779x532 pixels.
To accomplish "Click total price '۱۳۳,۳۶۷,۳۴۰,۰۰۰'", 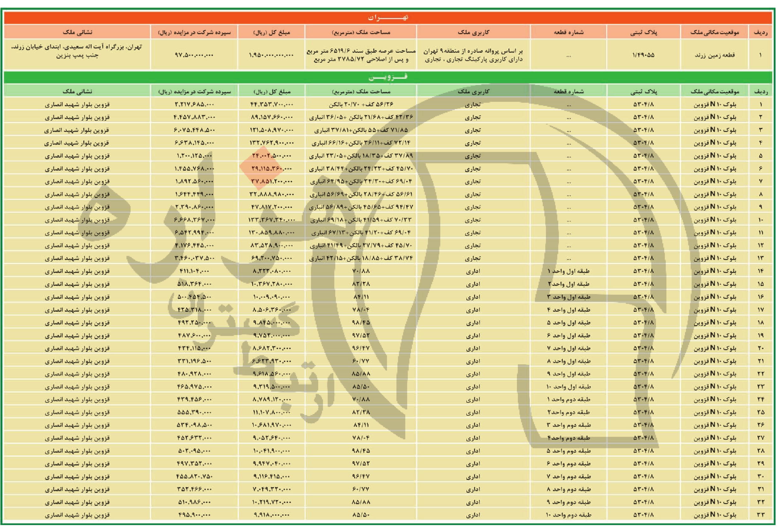I will [x=271, y=220].
